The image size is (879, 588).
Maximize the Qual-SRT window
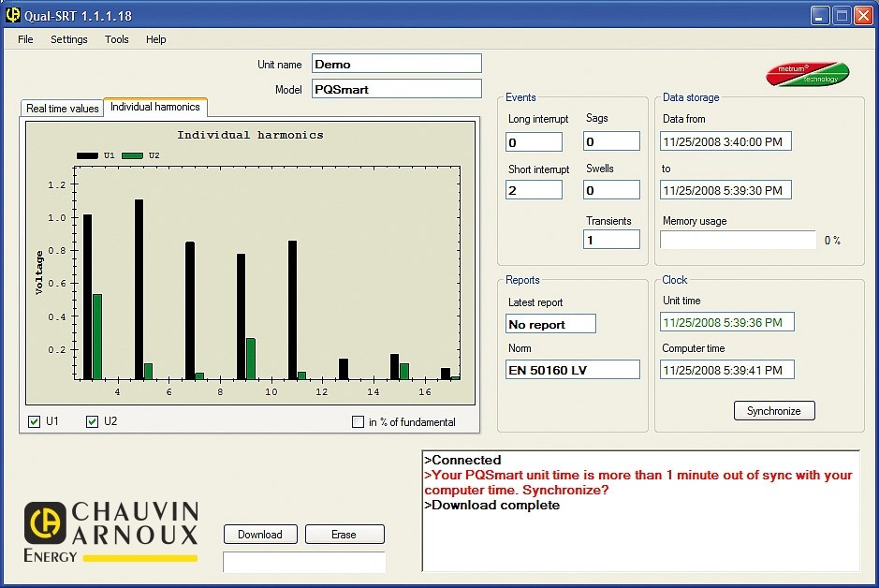[x=842, y=16]
